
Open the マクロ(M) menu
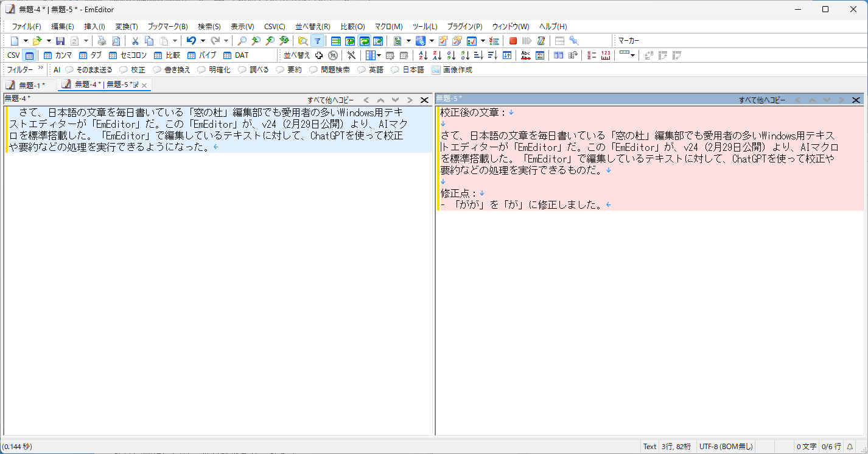click(x=388, y=26)
